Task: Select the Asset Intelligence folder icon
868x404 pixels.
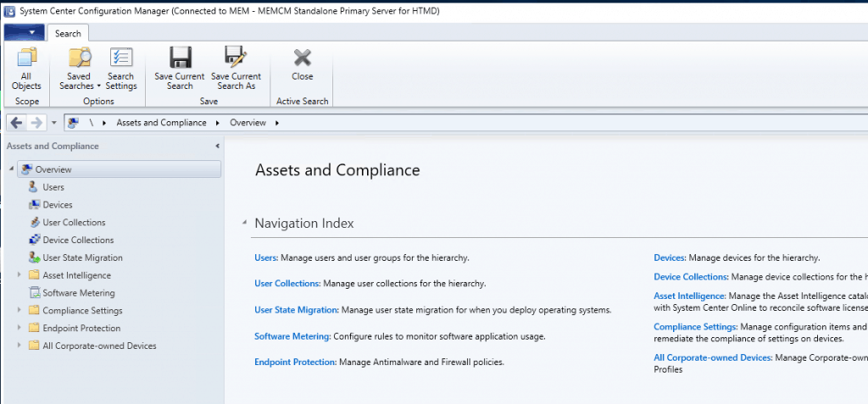Action: [x=34, y=275]
